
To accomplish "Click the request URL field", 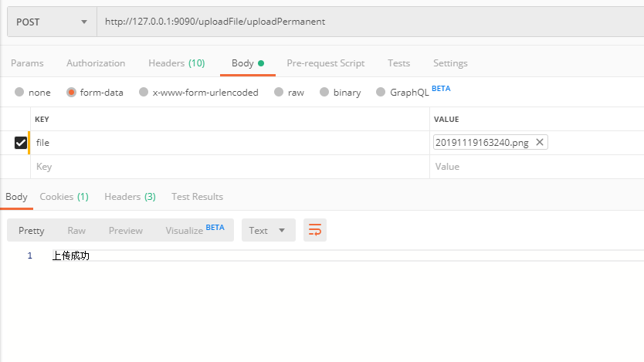I will point(370,22).
